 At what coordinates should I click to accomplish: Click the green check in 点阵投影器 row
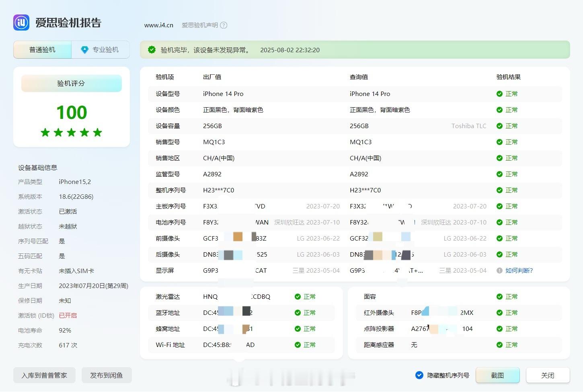coord(499,329)
